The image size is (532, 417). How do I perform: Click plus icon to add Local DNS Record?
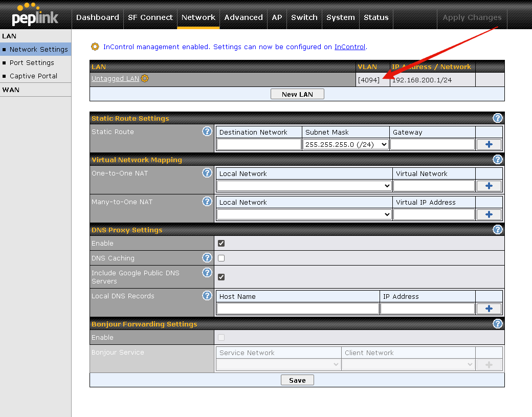click(x=489, y=309)
